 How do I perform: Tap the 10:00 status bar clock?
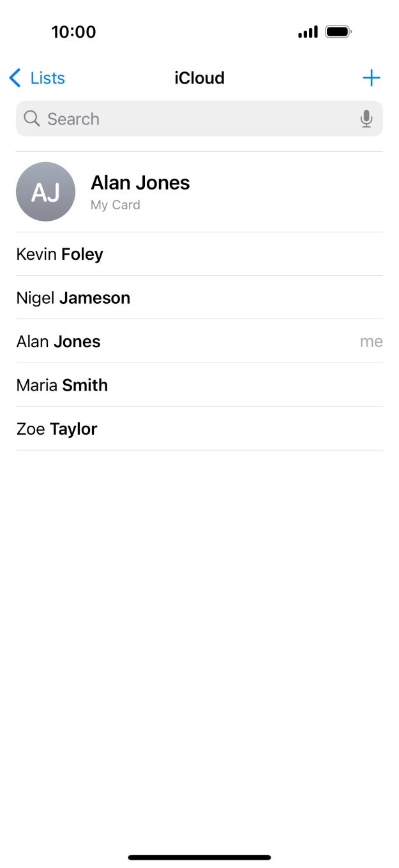pyautogui.click(x=73, y=32)
